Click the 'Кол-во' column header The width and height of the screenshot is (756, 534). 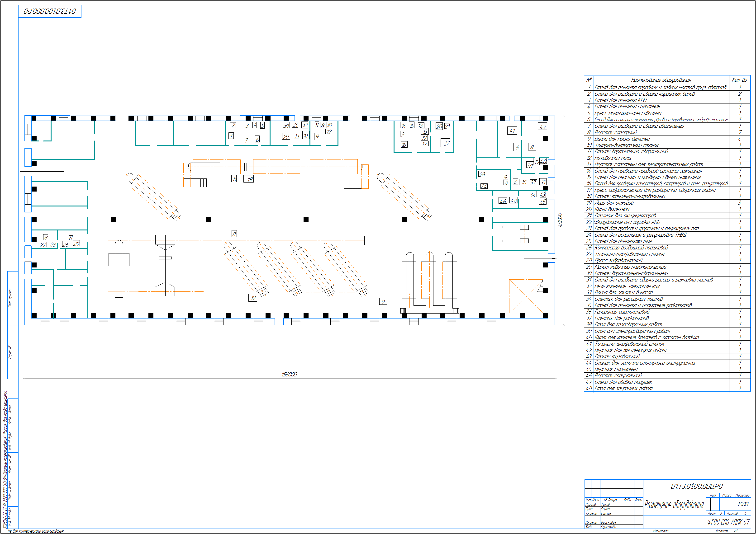pyautogui.click(x=739, y=80)
